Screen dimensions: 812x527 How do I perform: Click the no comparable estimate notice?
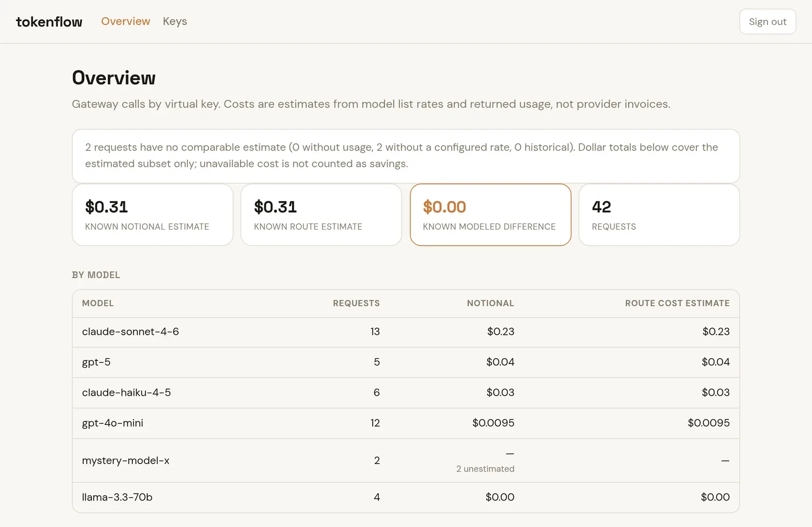406,156
